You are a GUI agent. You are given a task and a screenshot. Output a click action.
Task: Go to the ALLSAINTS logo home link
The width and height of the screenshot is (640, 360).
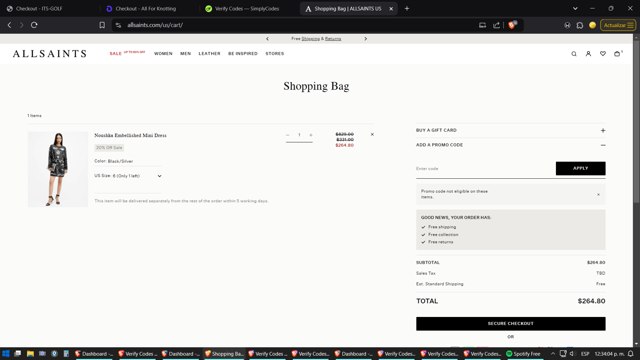click(x=49, y=53)
